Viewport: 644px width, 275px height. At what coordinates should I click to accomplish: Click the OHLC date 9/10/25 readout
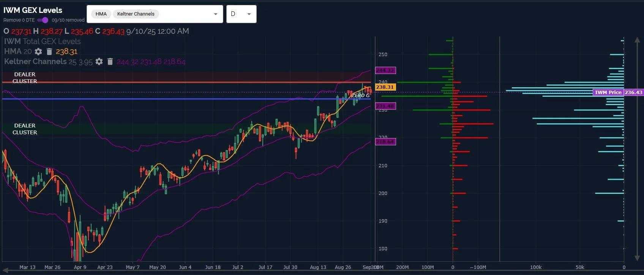coord(158,31)
